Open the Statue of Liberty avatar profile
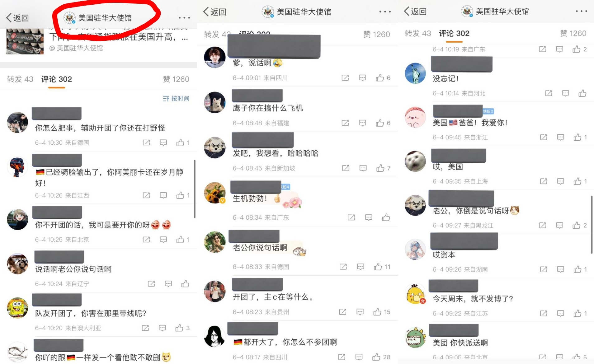Screen dimensions: 594x364 [415, 73]
